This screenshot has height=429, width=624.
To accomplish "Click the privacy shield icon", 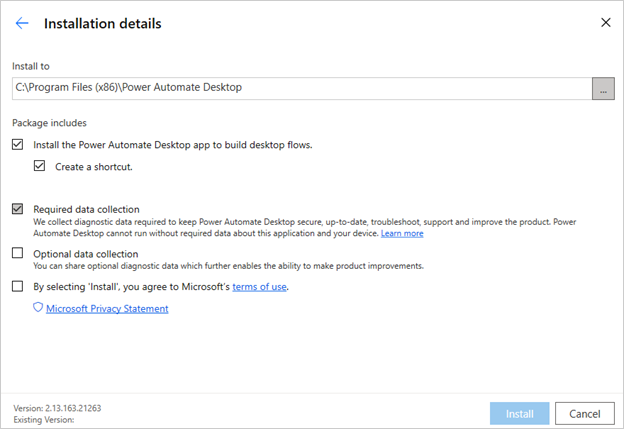I will tap(38, 307).
